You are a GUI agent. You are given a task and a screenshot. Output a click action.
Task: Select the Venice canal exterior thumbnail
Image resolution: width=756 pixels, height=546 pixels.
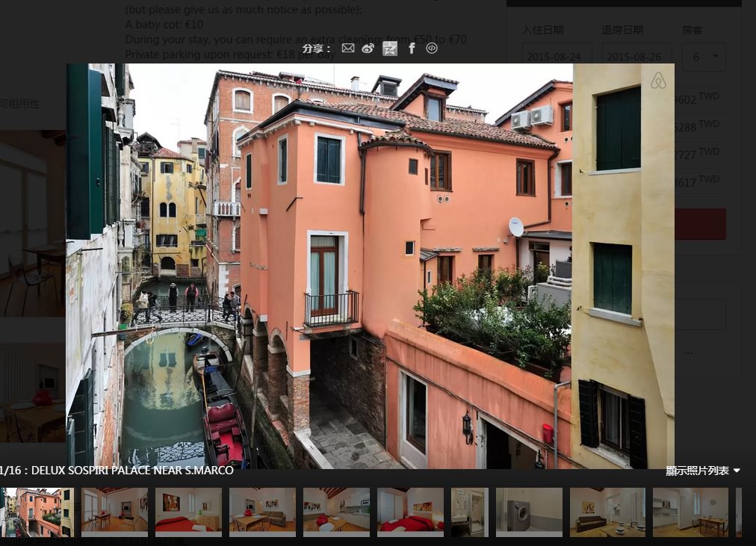tap(37, 512)
